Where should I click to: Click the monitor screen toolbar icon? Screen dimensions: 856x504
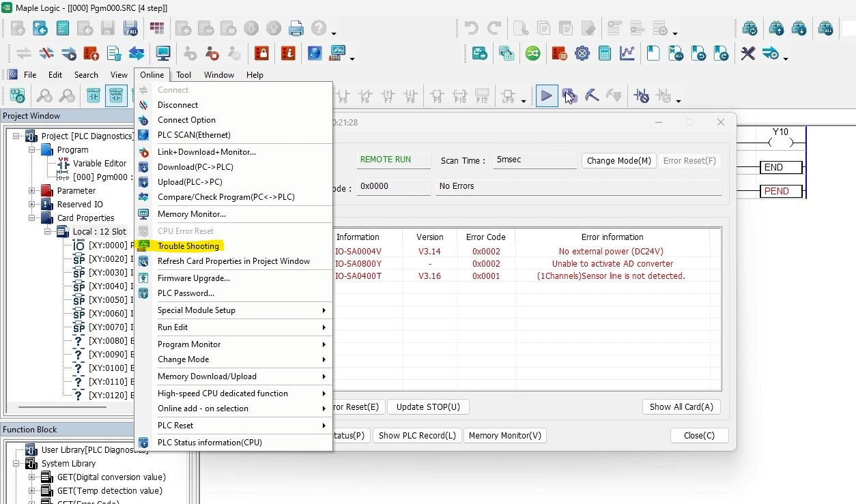(x=162, y=53)
